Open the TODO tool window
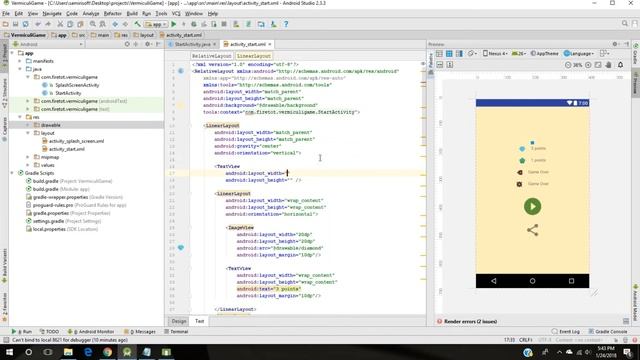 pos(49,331)
